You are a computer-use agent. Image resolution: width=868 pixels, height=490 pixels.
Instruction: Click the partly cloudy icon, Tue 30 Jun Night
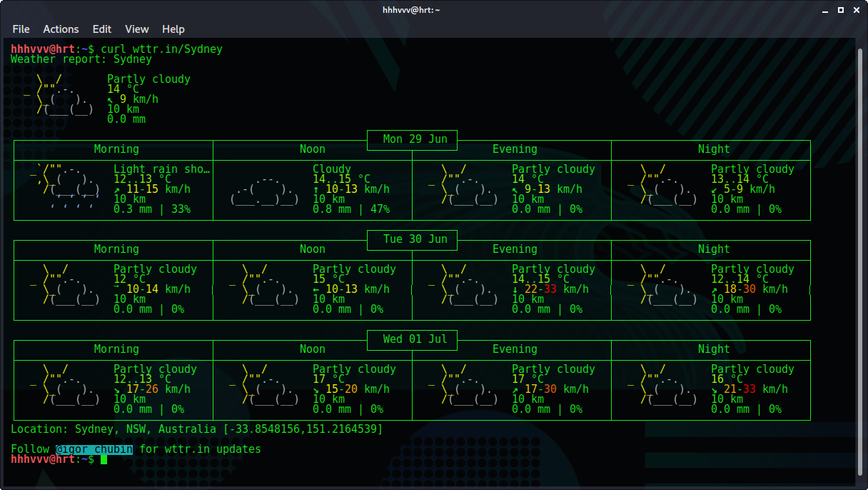point(663,284)
